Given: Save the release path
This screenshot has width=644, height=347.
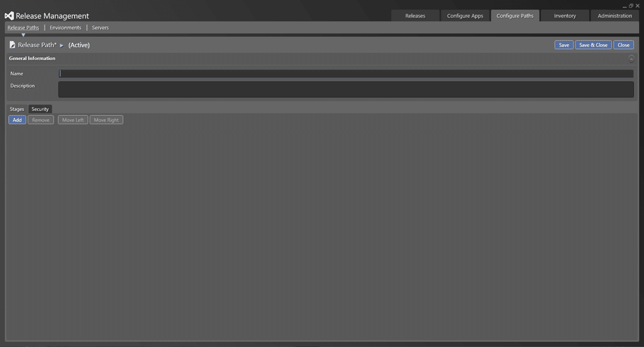Looking at the screenshot, I should click(564, 45).
